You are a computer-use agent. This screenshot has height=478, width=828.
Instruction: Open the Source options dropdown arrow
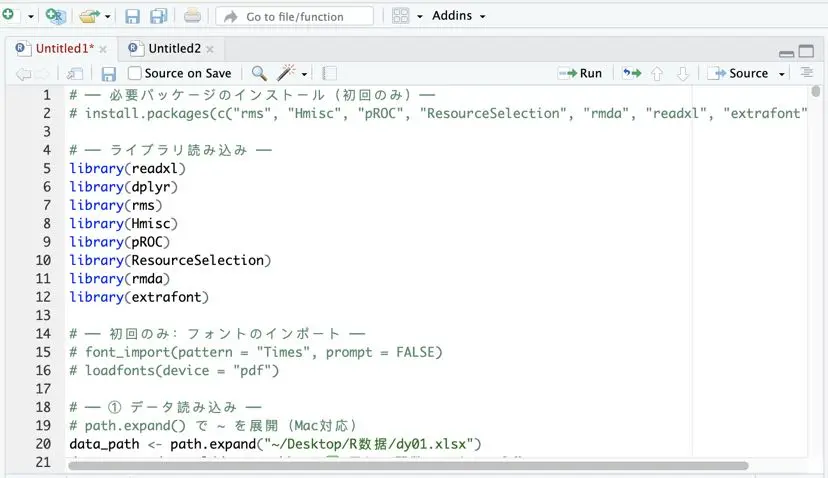point(782,74)
